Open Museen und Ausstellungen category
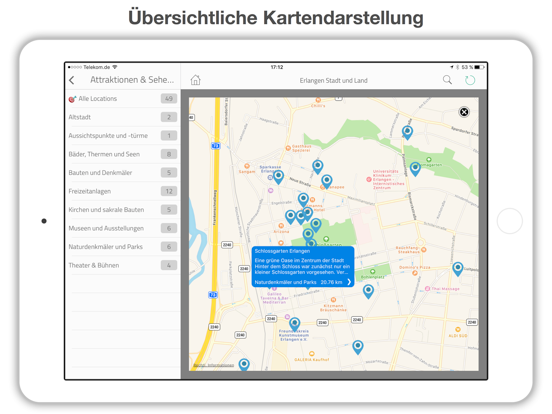 click(x=123, y=228)
